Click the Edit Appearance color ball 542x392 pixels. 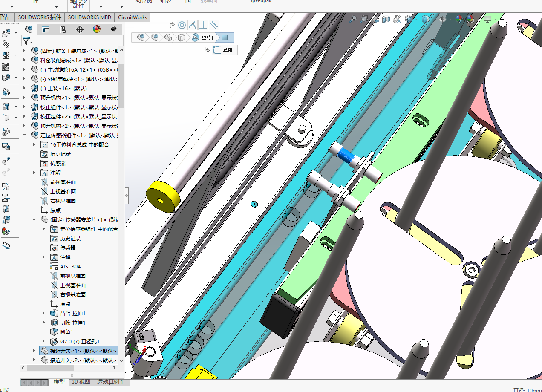pyautogui.click(x=458, y=19)
